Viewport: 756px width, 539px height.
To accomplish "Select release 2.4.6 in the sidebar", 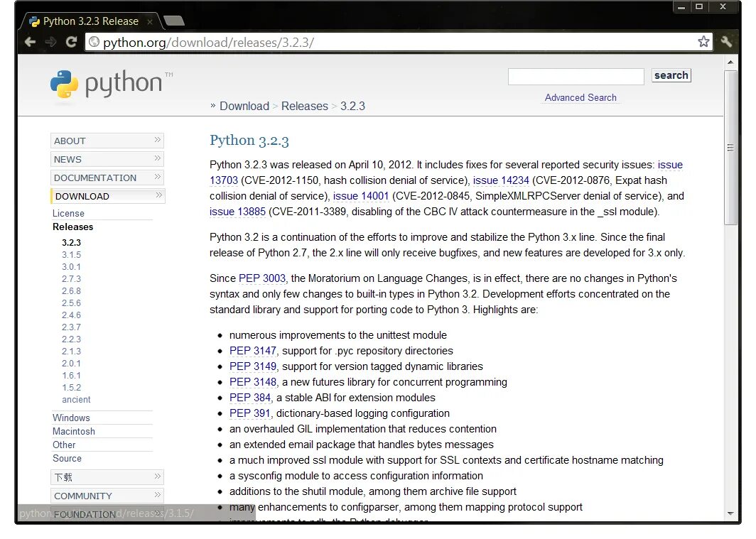I will coord(71,315).
